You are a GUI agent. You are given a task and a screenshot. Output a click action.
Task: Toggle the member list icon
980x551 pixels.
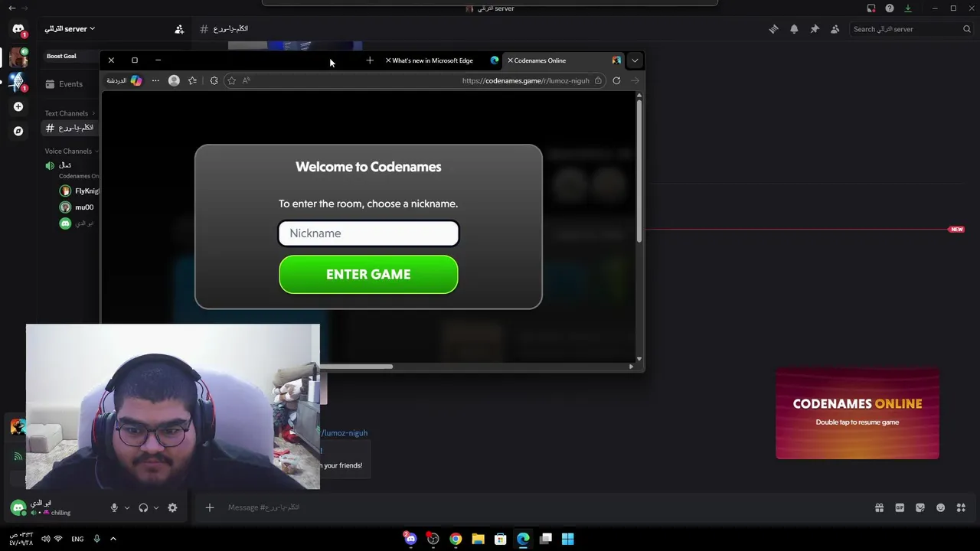(835, 29)
